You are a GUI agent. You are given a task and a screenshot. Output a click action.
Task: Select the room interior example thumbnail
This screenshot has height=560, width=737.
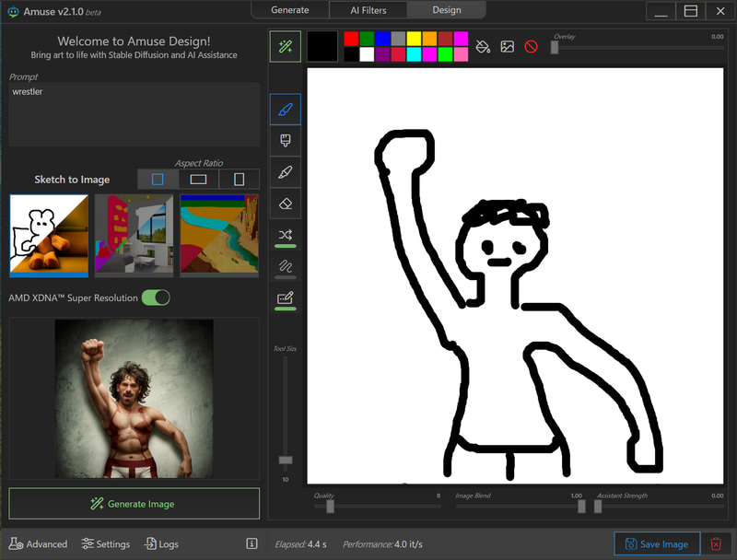pos(134,235)
